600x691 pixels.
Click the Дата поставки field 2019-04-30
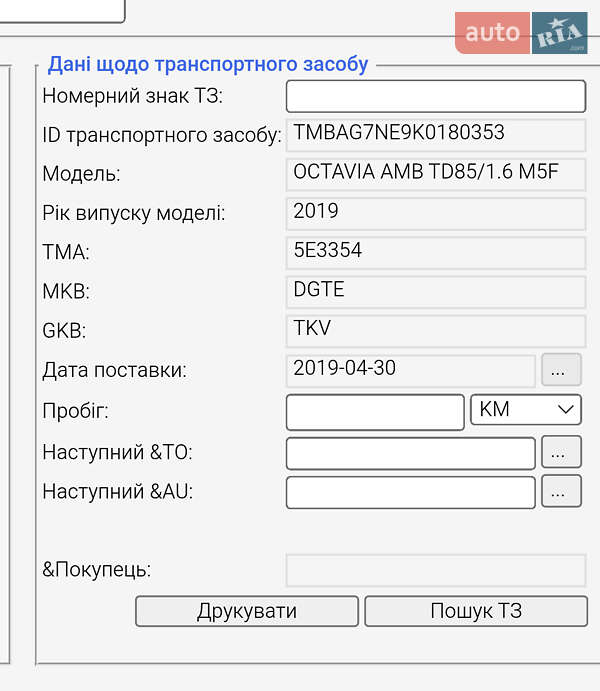pos(411,370)
